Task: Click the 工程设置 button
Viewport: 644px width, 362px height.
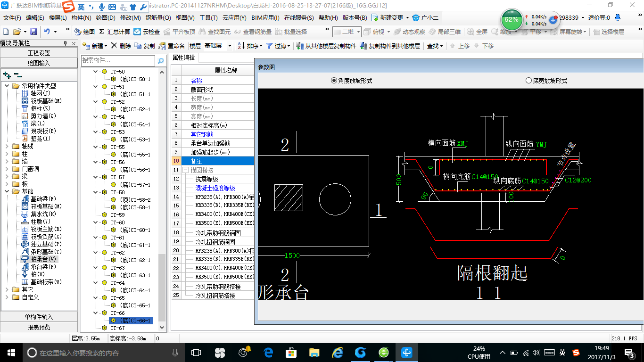Action: [39, 53]
